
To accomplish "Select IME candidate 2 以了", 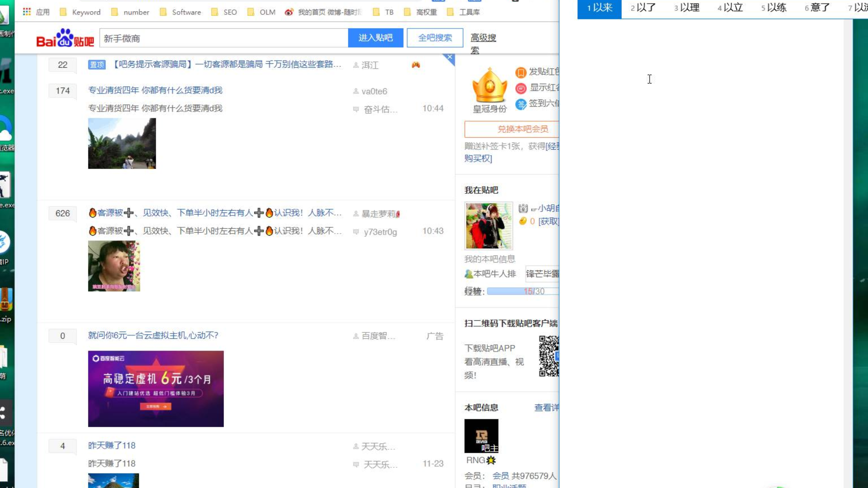I will click(x=643, y=8).
